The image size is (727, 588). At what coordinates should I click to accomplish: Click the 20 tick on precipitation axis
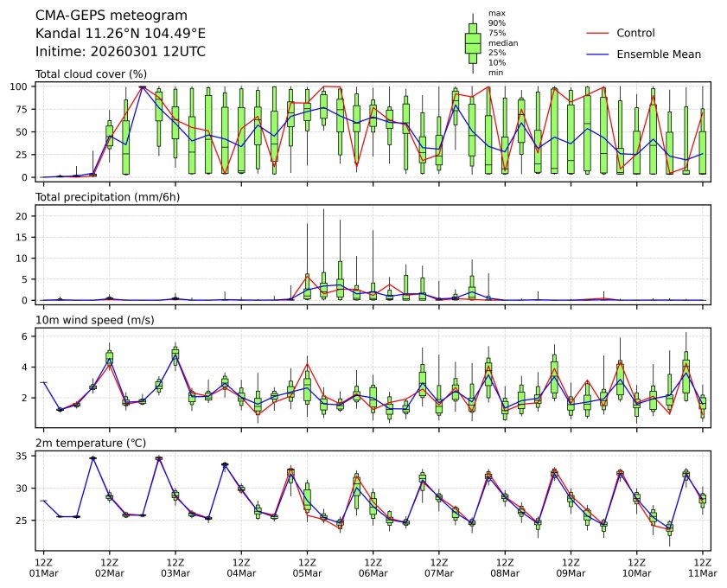tap(23, 216)
